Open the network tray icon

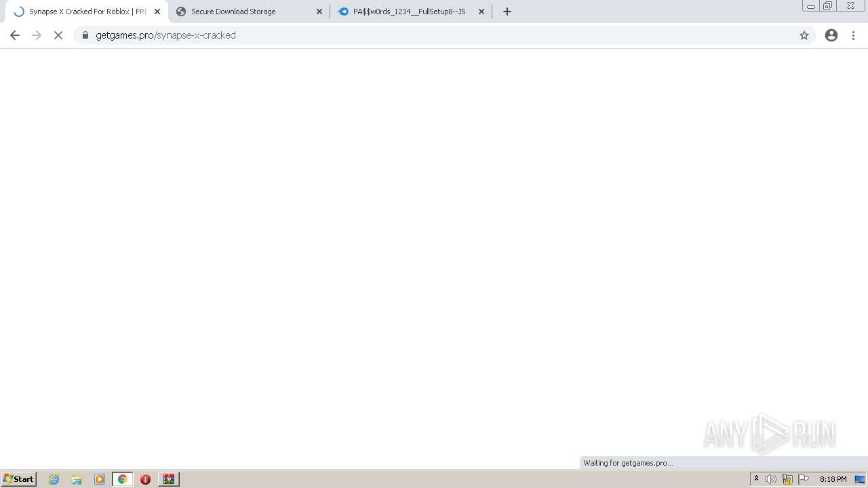[x=787, y=479]
